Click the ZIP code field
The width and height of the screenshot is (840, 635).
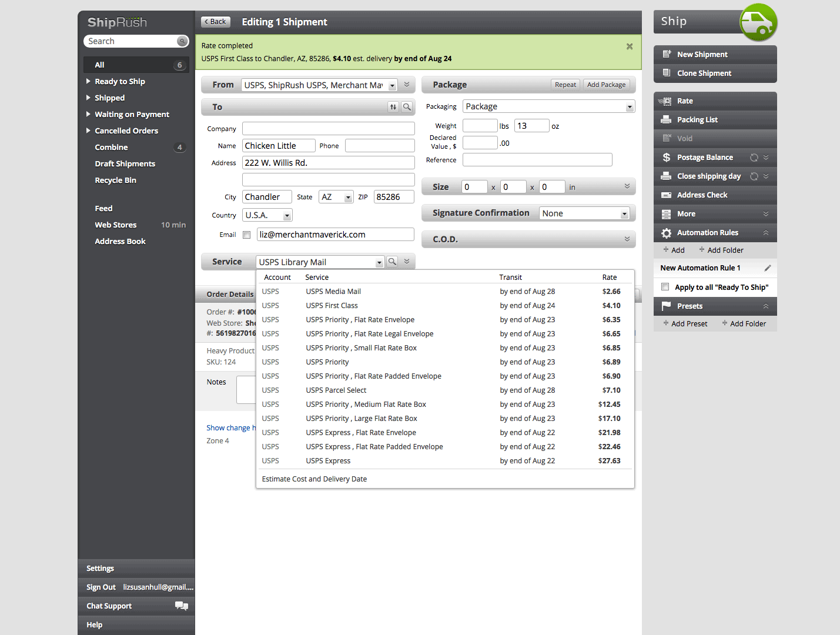click(394, 197)
